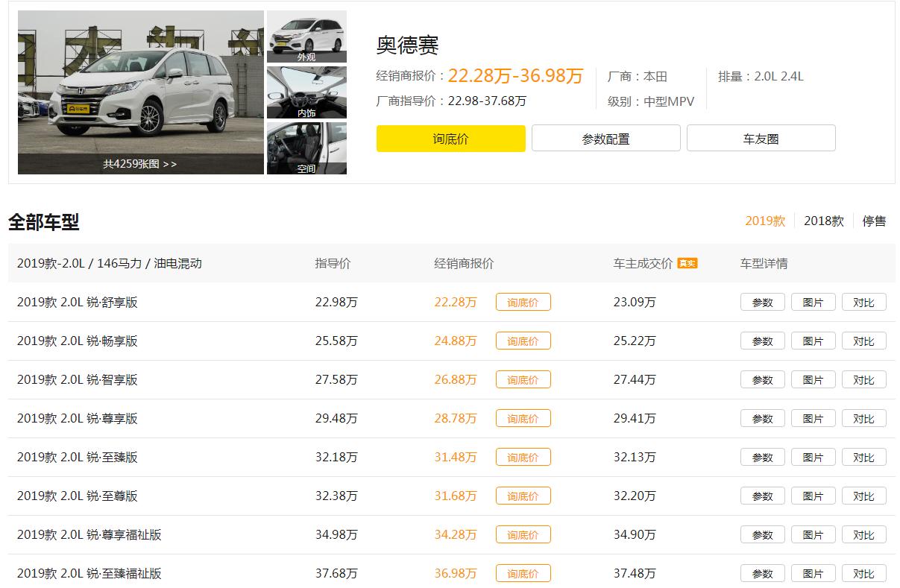
Task: Open 图片 for the 锐·舒享版 row
Action: pyautogui.click(x=813, y=302)
